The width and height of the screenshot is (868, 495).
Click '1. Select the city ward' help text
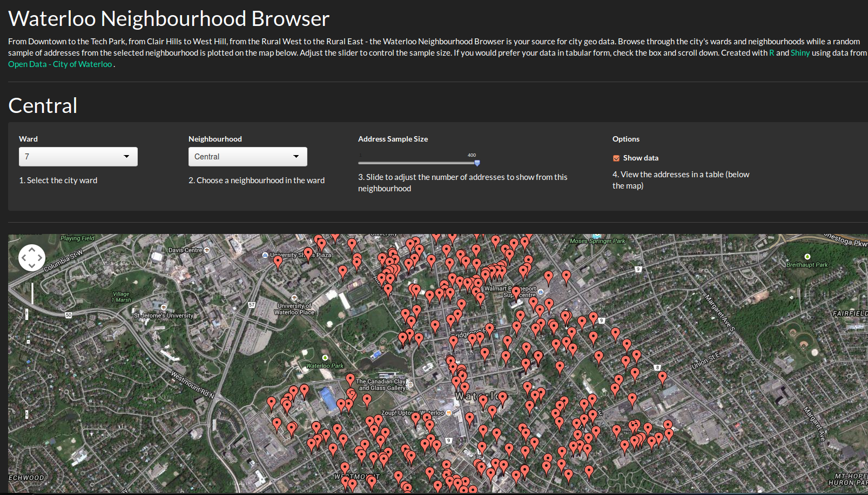tap(58, 180)
